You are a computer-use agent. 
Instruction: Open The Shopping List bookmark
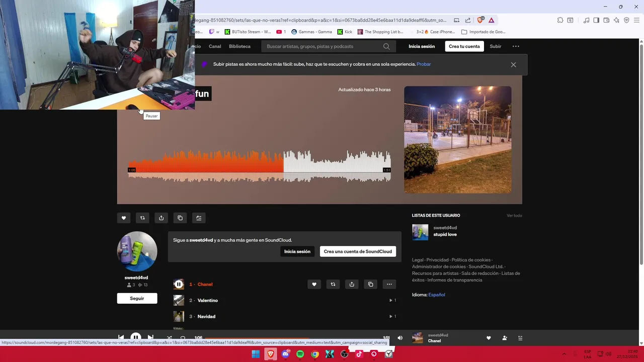[x=380, y=32]
